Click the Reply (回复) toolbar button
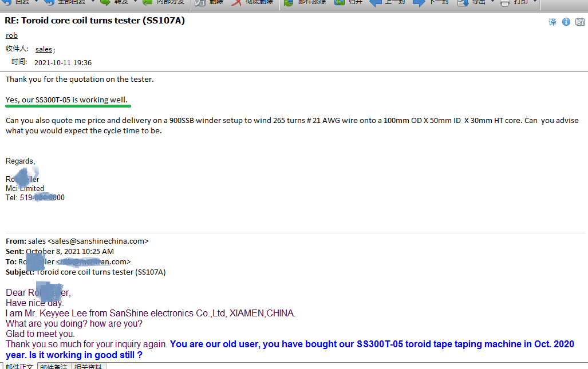Screen dimensions: 588x369 click(x=15, y=2)
